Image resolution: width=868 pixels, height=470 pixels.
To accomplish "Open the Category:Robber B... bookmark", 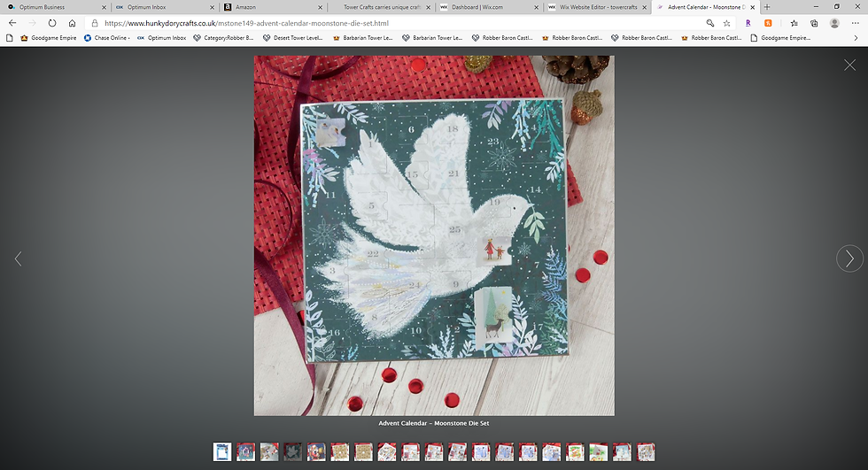I will (223, 38).
